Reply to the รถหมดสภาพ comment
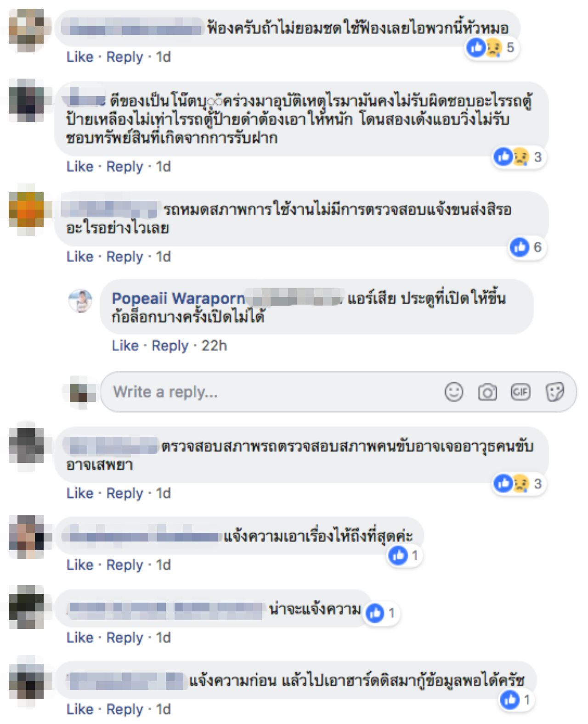Image resolution: width=588 pixels, height=724 pixels. (x=124, y=257)
